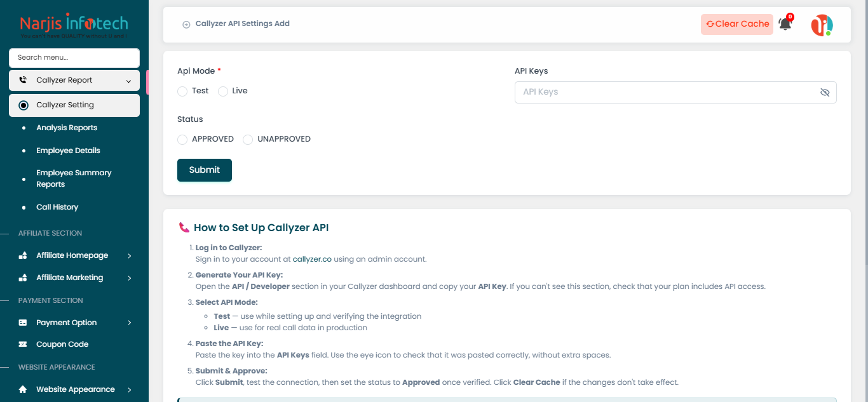Screen dimensions: 868x402
Task: Expand Payment Option submenu arrow
Action: [x=130, y=323]
